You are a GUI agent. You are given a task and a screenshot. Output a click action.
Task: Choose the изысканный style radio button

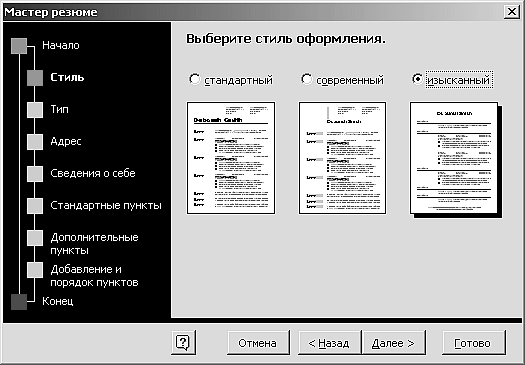coord(418,79)
